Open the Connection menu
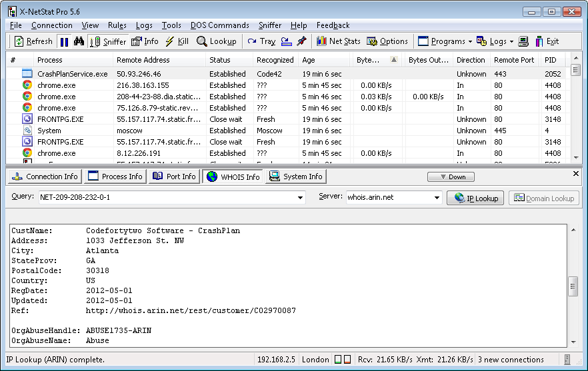This screenshot has width=588, height=371. point(52,25)
